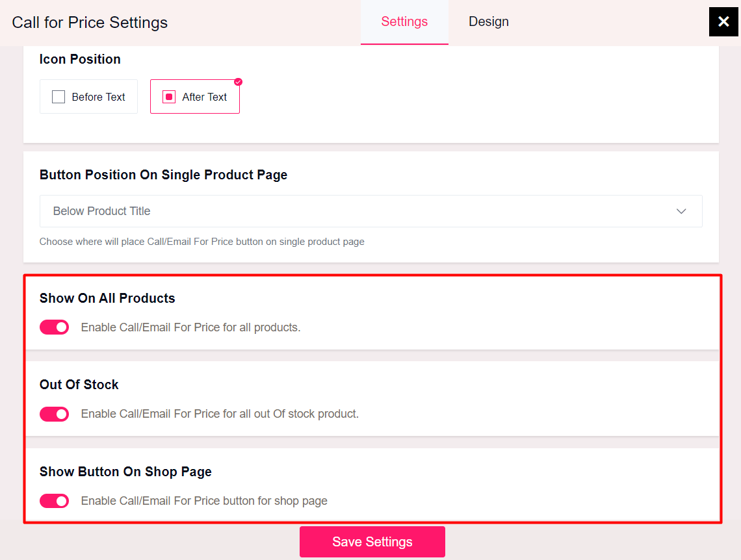
Task: Disable the Show Button On Shop Page toggle
Action: (54, 501)
